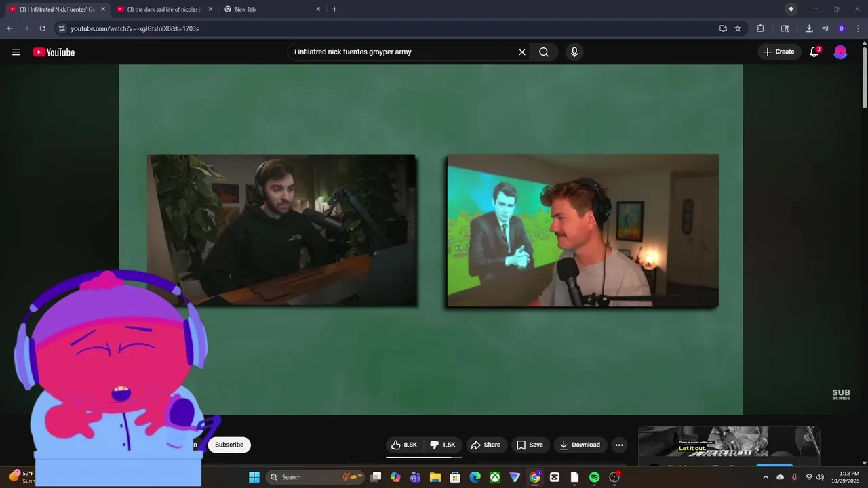Open Windows Task View
The image size is (868, 488).
[x=376, y=477]
